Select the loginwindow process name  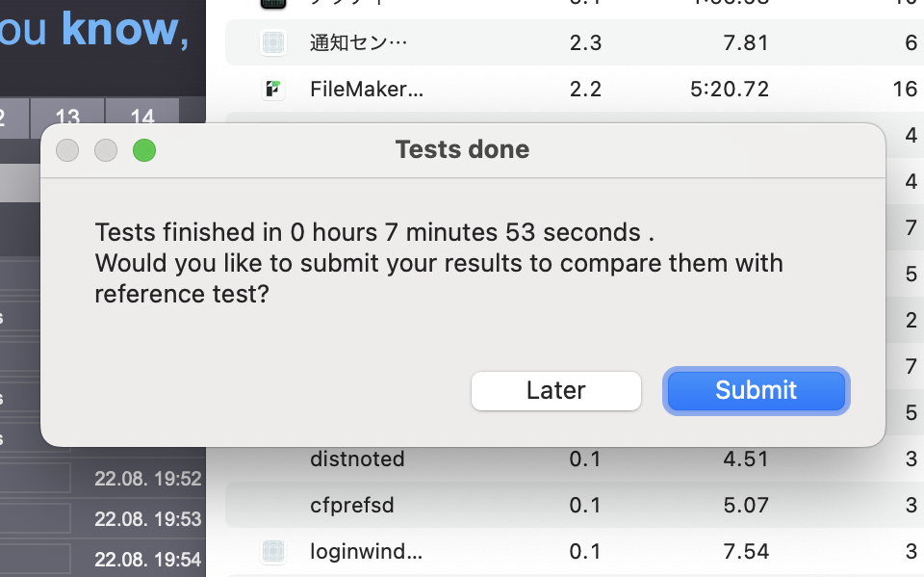pyautogui.click(x=366, y=552)
